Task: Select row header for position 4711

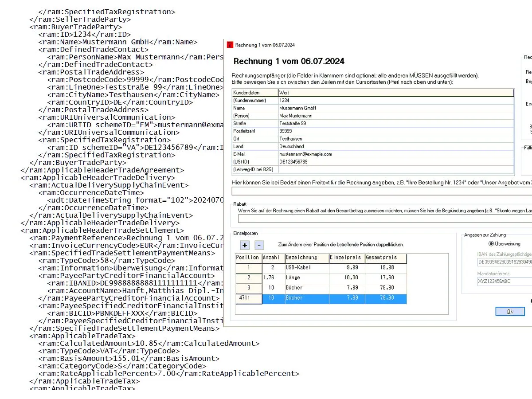Action: point(248,298)
